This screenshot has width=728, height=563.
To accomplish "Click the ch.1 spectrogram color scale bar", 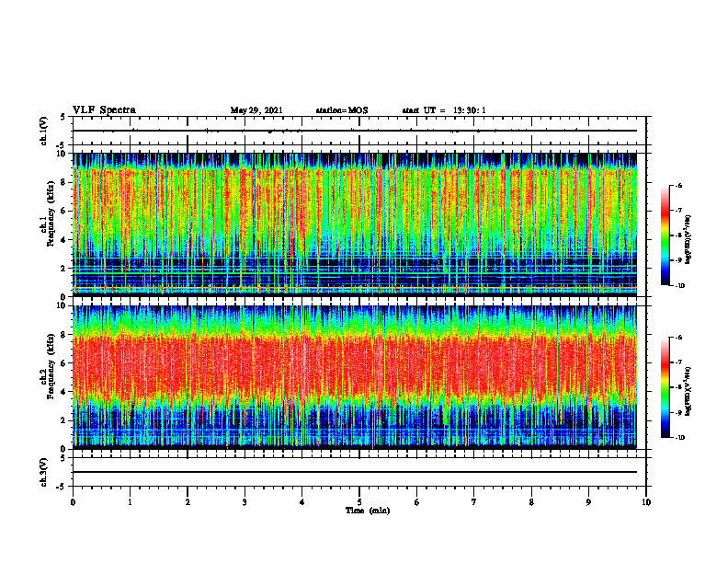I will point(665,236).
